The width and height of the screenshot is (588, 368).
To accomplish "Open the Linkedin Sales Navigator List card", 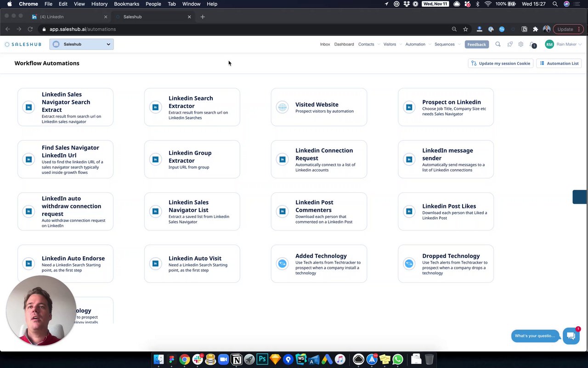I will point(192,211).
